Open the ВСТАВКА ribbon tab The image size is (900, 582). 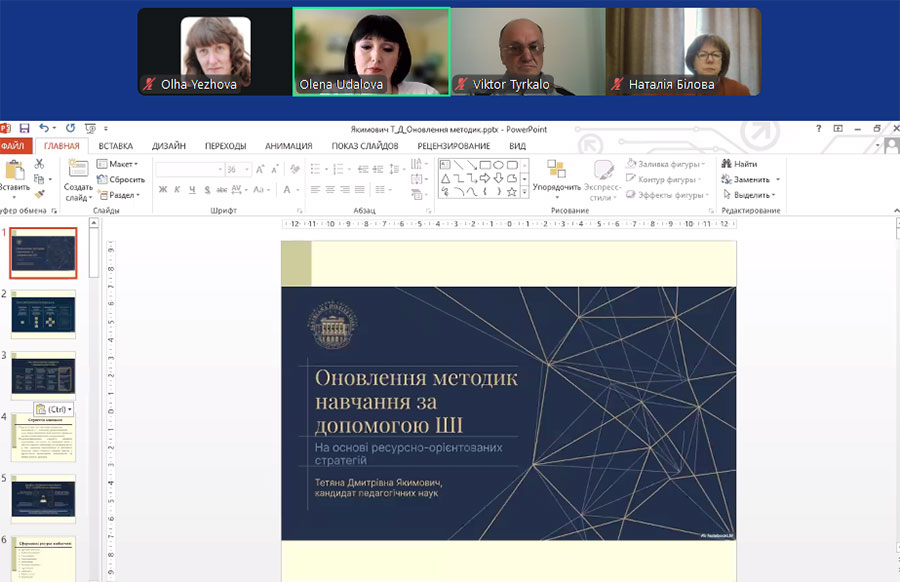[x=116, y=146]
